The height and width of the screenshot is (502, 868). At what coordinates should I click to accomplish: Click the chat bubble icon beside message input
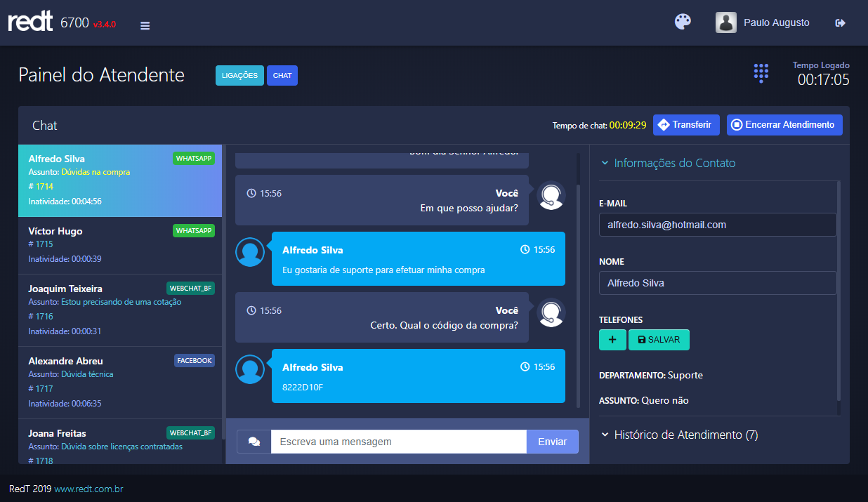coord(253,441)
